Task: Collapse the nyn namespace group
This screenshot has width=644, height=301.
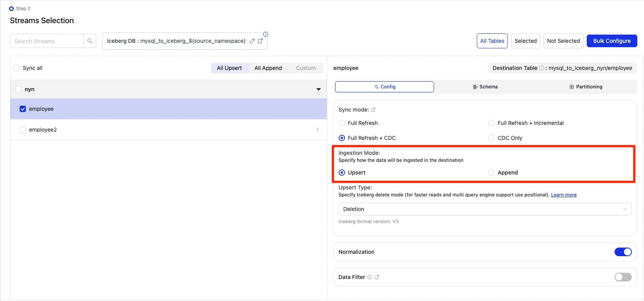Action: click(x=319, y=89)
